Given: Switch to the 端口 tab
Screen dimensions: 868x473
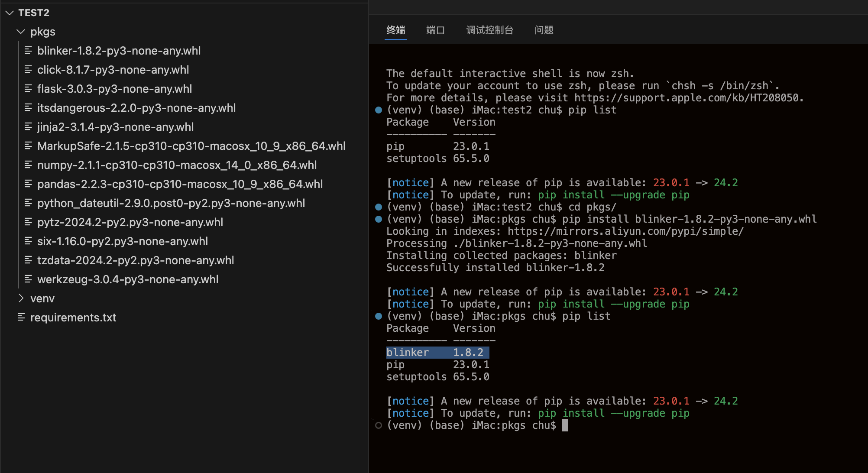Looking at the screenshot, I should tap(435, 30).
